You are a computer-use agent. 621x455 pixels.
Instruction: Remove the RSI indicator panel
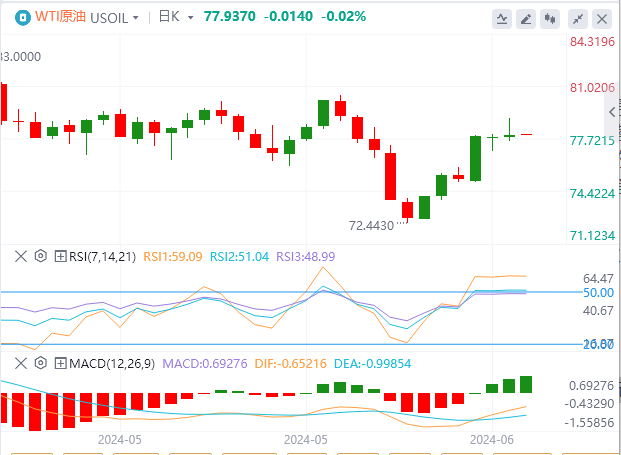point(20,256)
